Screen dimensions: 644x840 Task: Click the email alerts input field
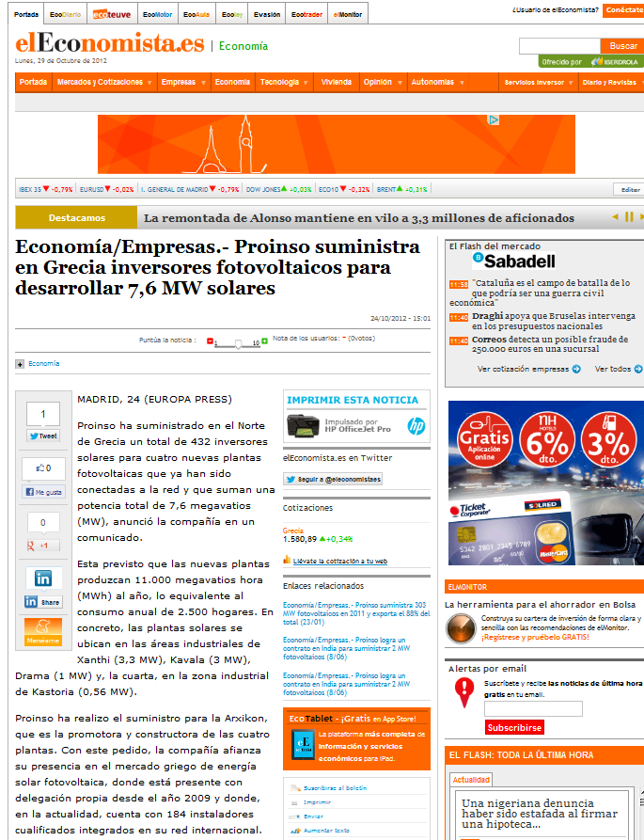[533, 708]
